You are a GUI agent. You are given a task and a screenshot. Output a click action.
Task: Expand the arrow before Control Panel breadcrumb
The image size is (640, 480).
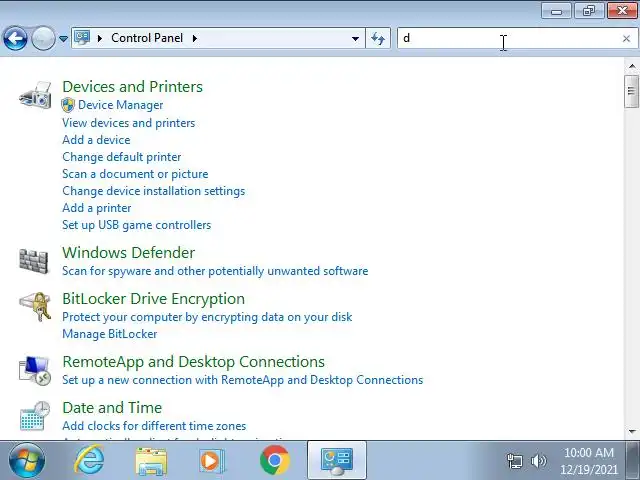click(x=100, y=38)
